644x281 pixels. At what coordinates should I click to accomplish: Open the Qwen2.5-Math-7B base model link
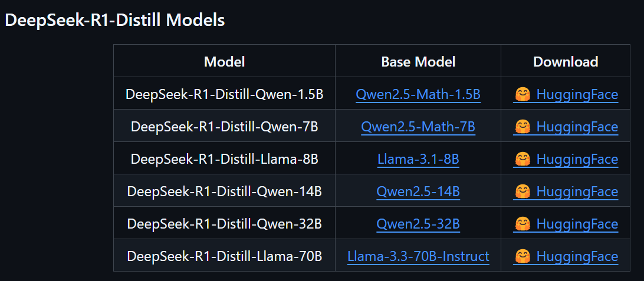point(418,127)
